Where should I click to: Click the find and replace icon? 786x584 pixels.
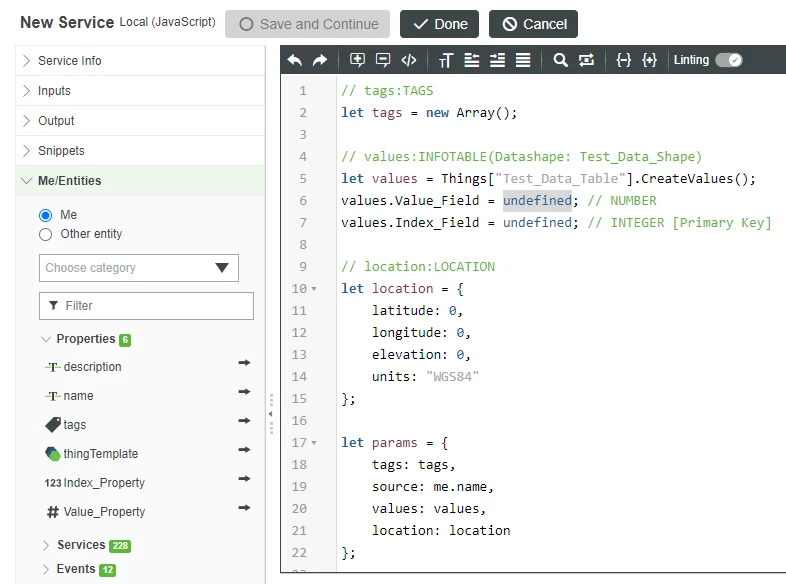tap(586, 60)
